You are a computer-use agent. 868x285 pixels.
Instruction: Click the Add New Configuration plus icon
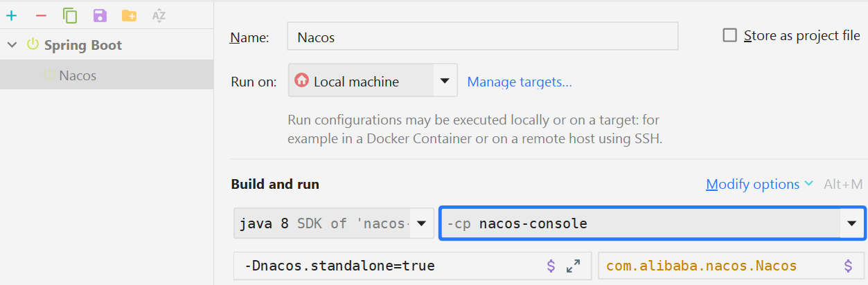click(x=11, y=15)
